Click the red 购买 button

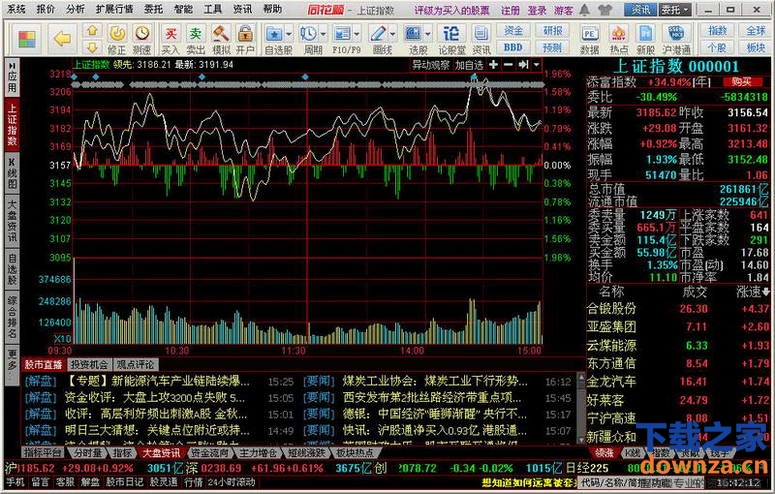(x=741, y=81)
